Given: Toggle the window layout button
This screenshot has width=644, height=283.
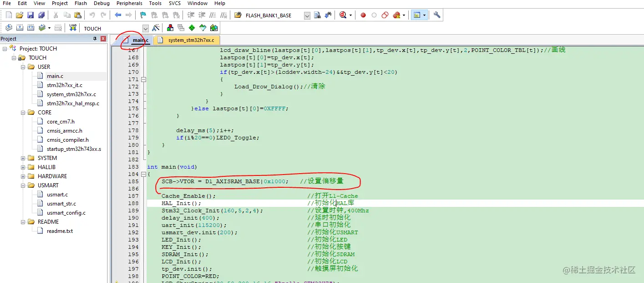Looking at the screenshot, I should pos(416,15).
